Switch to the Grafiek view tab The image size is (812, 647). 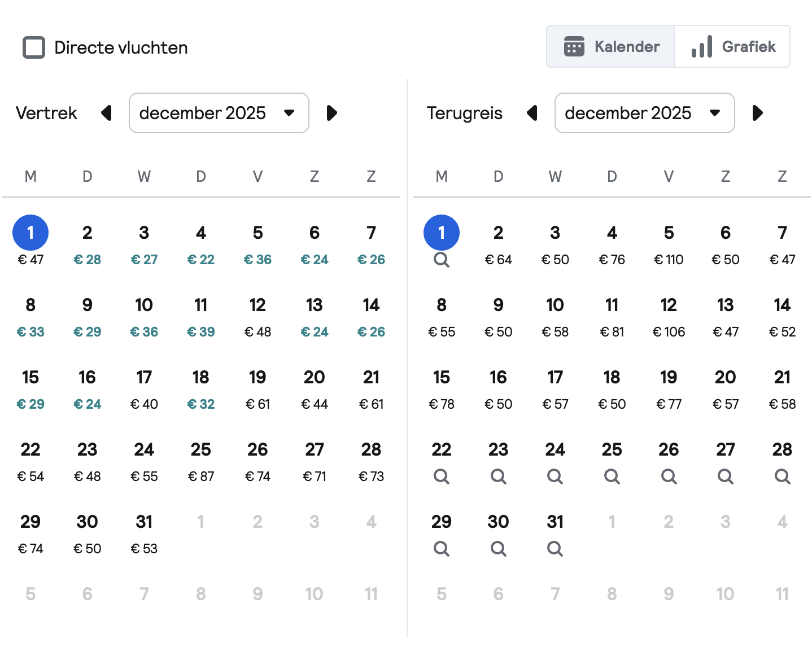click(732, 46)
